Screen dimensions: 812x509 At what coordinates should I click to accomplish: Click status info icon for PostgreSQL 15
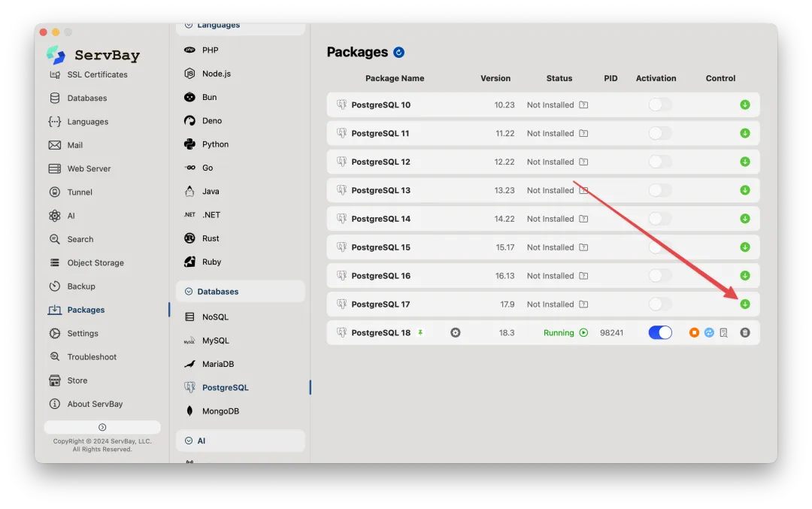pos(583,247)
